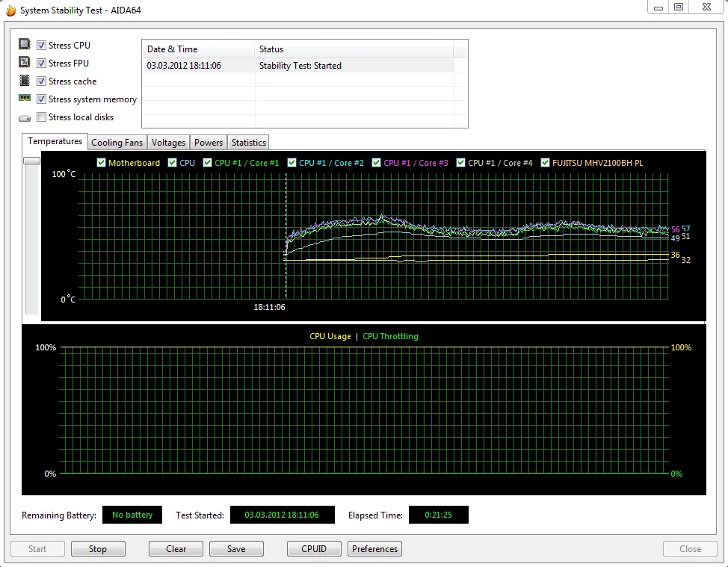Image resolution: width=728 pixels, height=567 pixels.
Task: Open Preferences
Action: click(x=374, y=549)
